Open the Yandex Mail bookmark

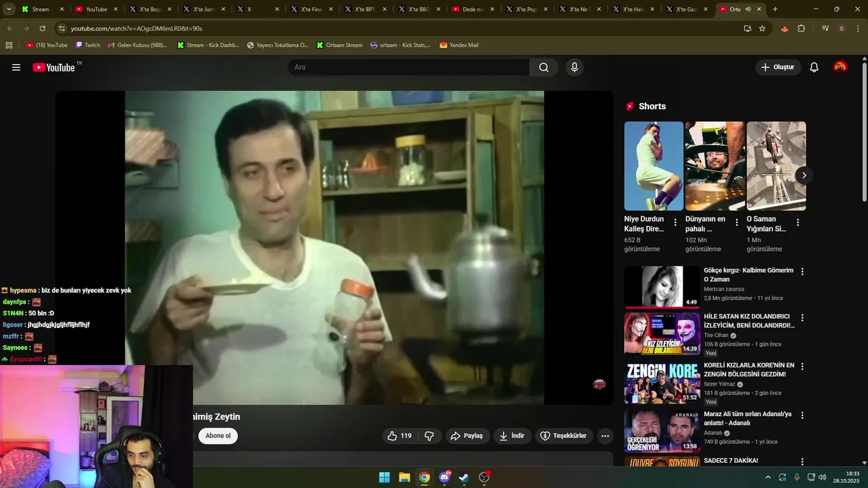tap(459, 45)
